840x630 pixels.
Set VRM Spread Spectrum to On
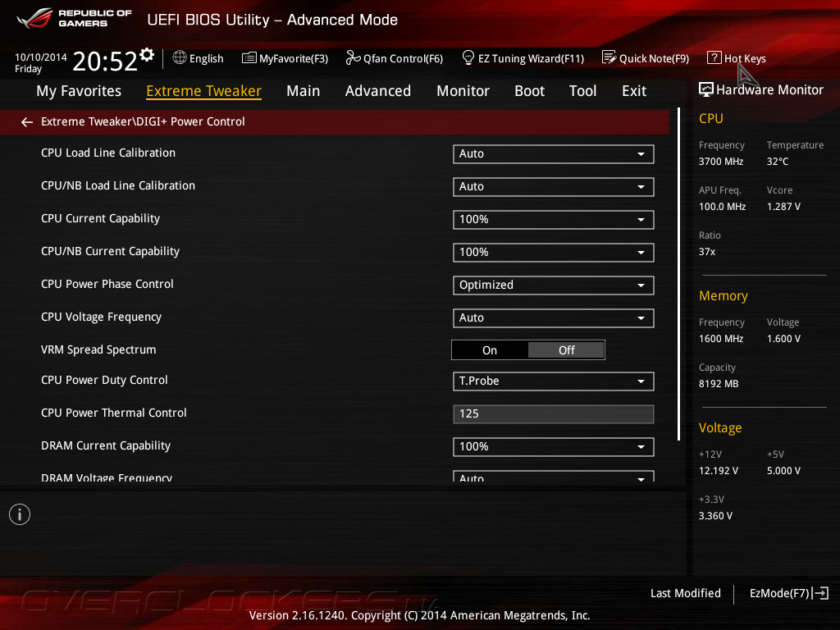[490, 350]
